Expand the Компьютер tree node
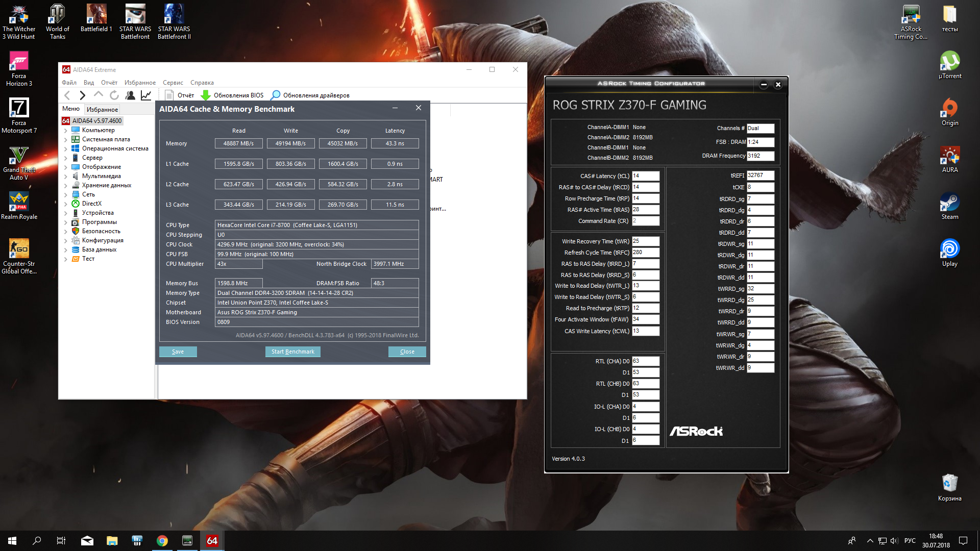This screenshot has height=551, width=980. point(65,131)
